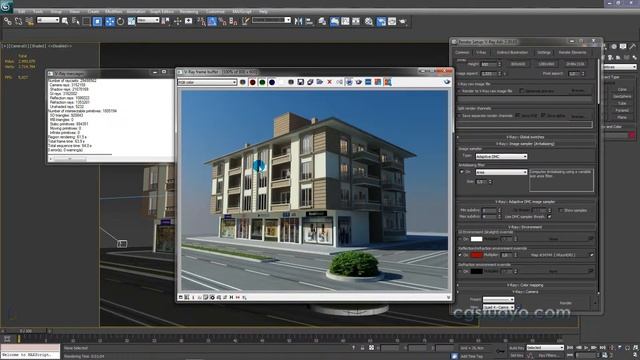This screenshot has height=360, width=640.
Task: Open the Rendering menu
Action: 189,12
